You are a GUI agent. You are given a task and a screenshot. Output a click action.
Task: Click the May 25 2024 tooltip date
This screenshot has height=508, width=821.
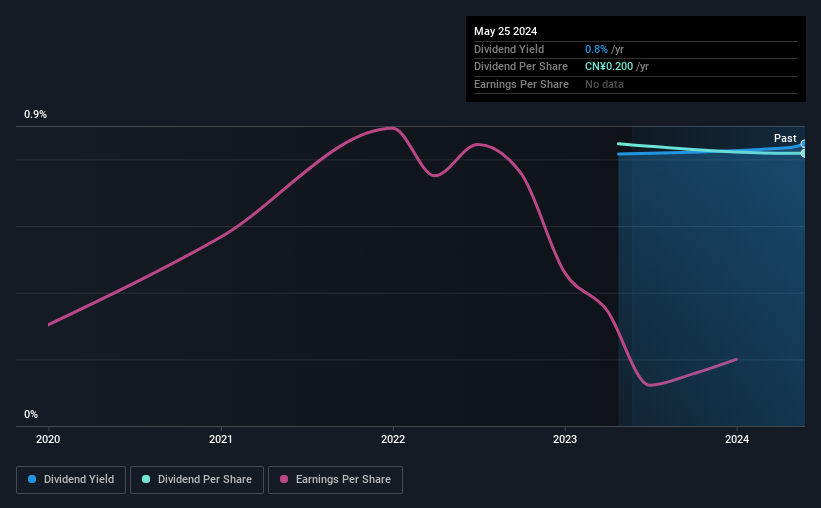505,31
